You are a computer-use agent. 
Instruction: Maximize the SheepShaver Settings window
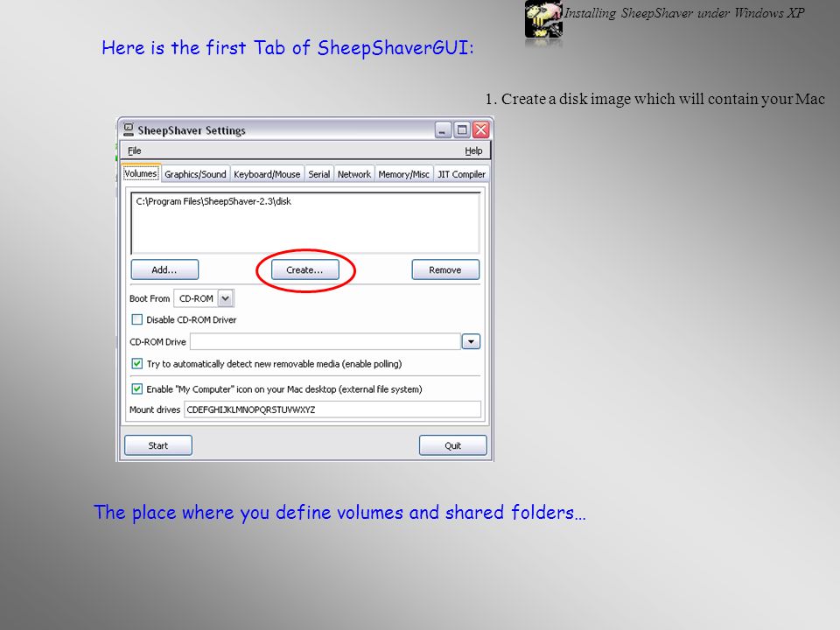pos(462,130)
